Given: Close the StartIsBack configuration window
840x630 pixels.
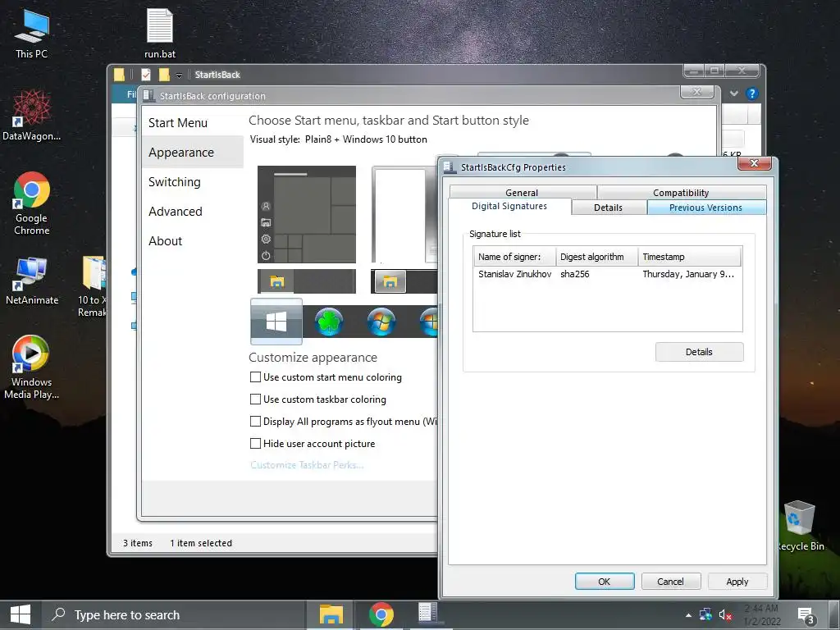Looking at the screenshot, I should pos(697,92).
